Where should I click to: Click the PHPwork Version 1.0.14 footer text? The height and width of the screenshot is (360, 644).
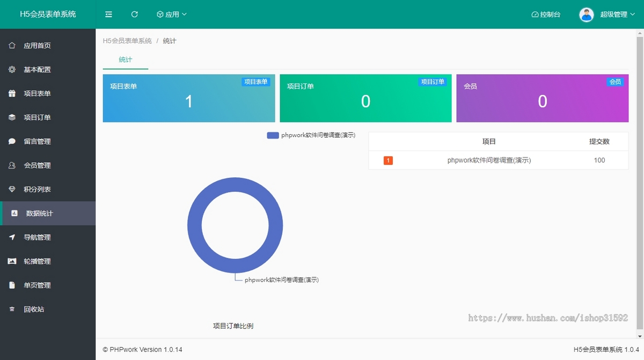tap(143, 349)
